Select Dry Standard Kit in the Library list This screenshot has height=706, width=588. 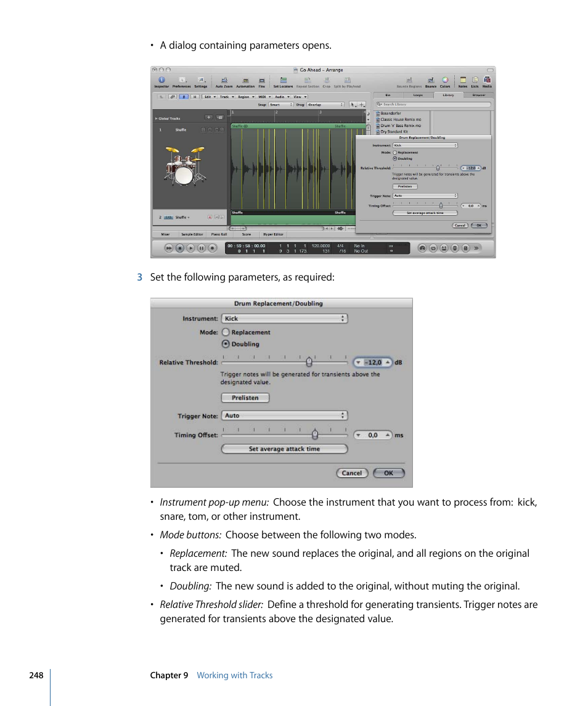click(394, 131)
